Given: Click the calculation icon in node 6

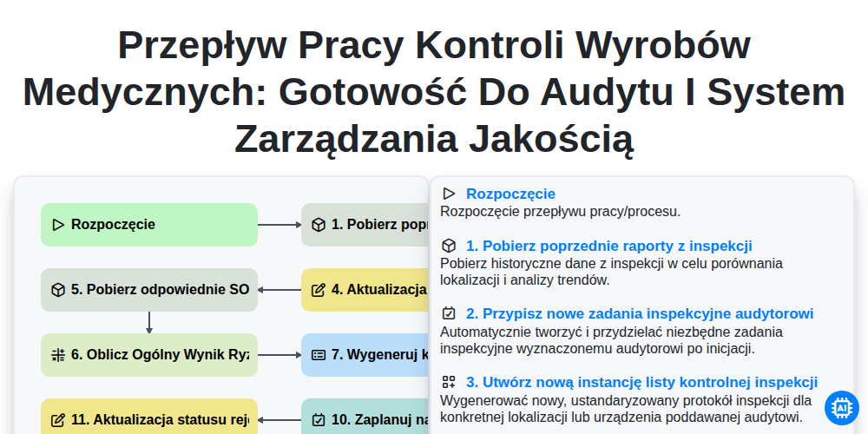Looking at the screenshot, I should [58, 355].
